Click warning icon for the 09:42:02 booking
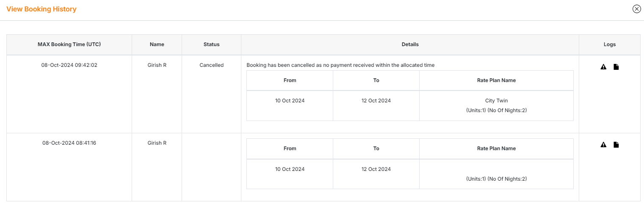 603,67
